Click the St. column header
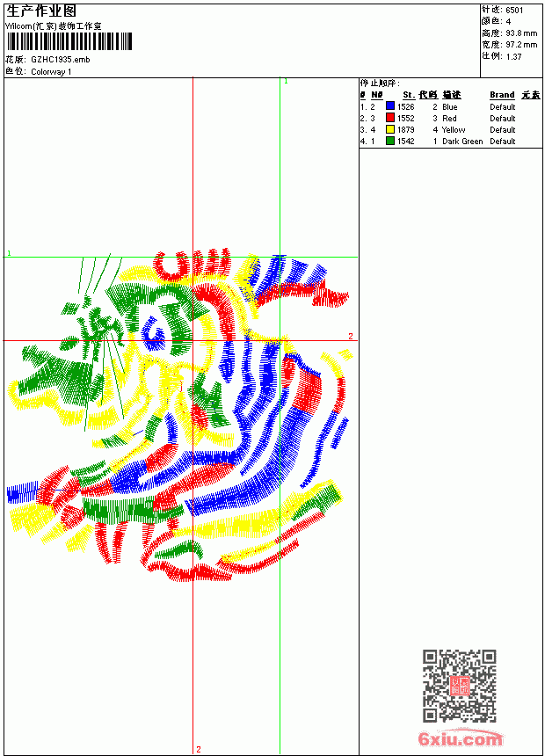This screenshot has height=756, width=545. (409, 95)
